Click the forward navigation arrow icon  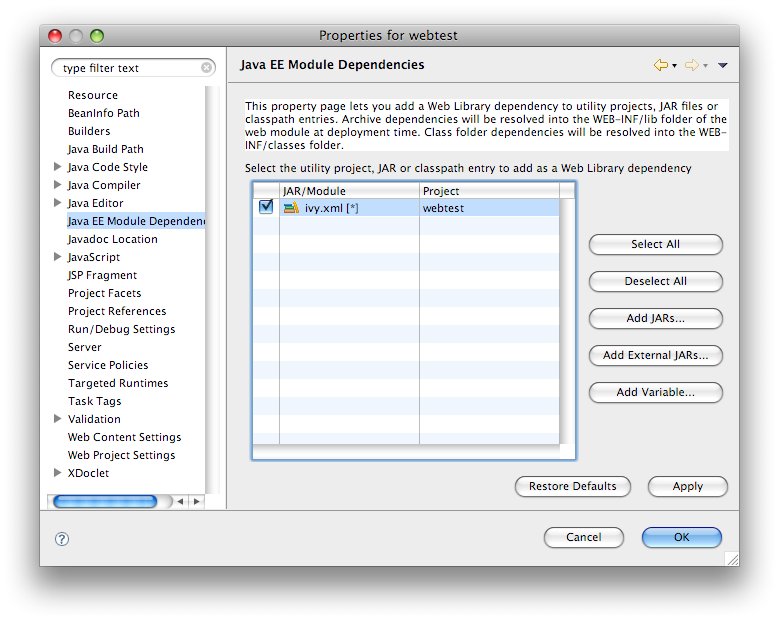click(x=691, y=65)
